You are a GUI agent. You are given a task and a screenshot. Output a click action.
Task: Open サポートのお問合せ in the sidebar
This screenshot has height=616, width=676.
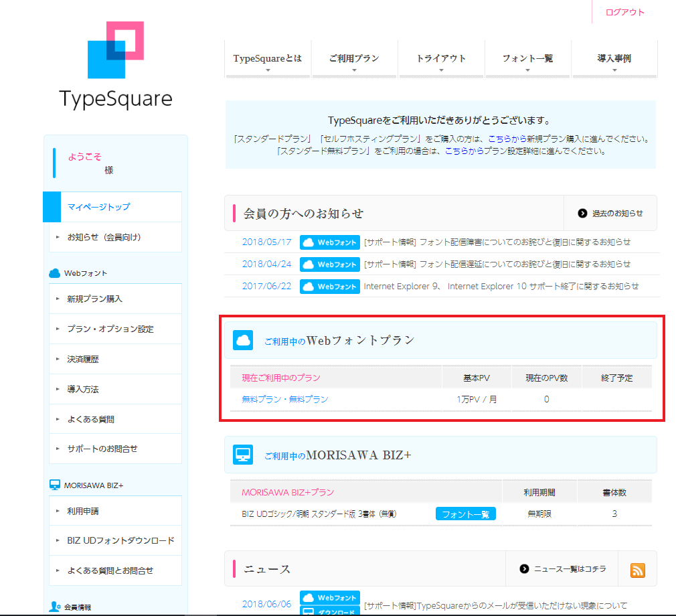116,449
